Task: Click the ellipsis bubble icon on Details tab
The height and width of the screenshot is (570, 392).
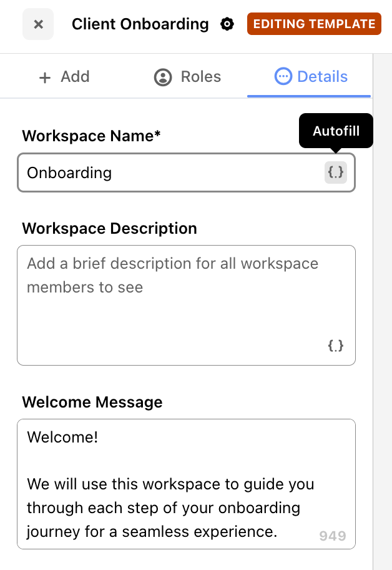Action: pyautogui.click(x=283, y=77)
